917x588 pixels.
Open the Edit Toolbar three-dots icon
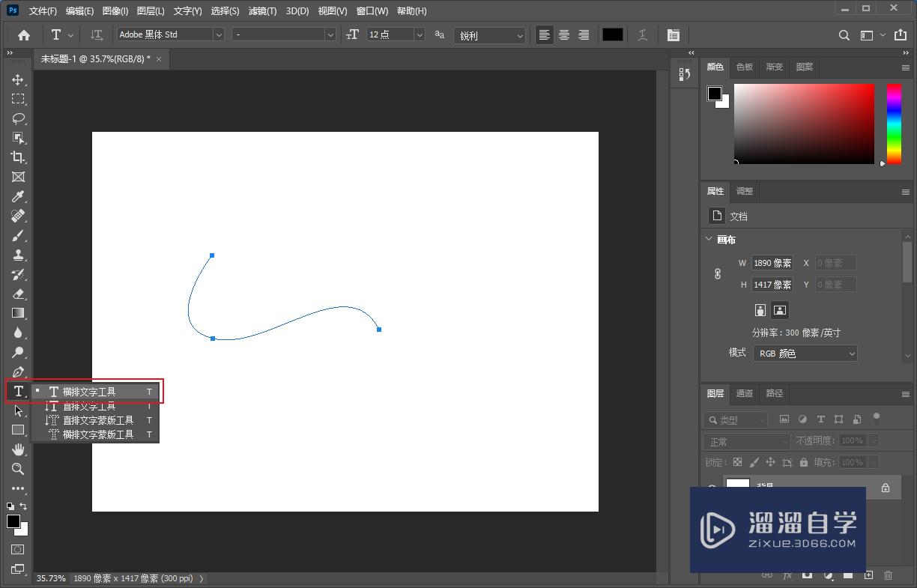coord(18,488)
